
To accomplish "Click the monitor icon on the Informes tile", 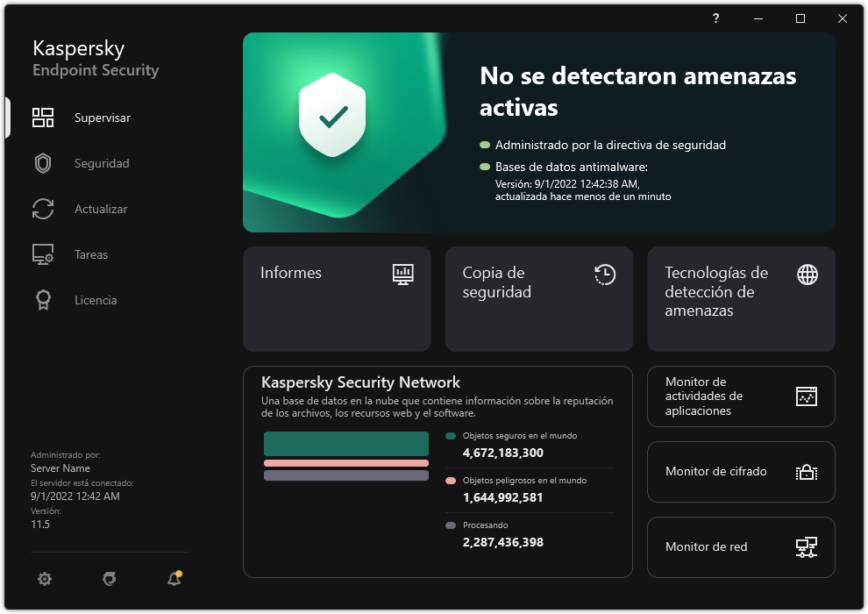I will (403, 274).
